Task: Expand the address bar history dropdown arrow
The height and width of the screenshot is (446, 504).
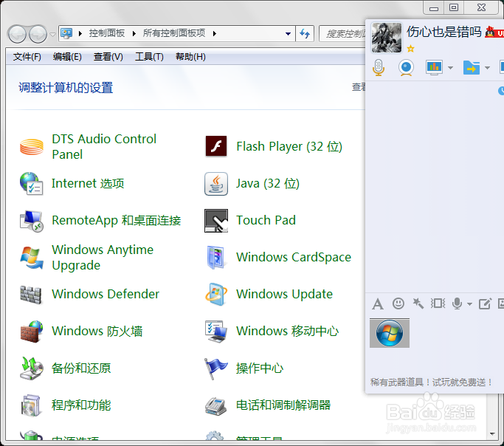Action: click(288, 33)
